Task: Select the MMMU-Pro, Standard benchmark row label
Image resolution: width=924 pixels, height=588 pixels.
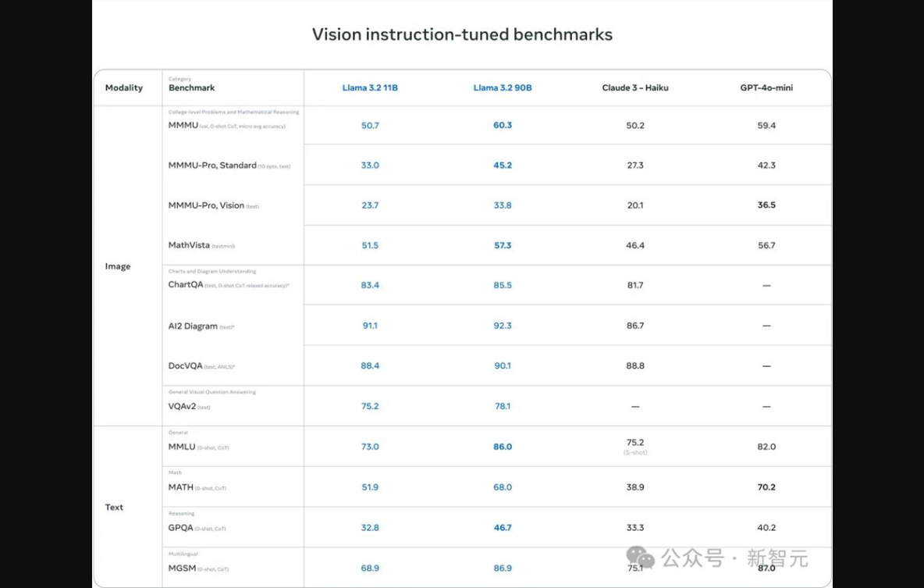Action: point(212,166)
